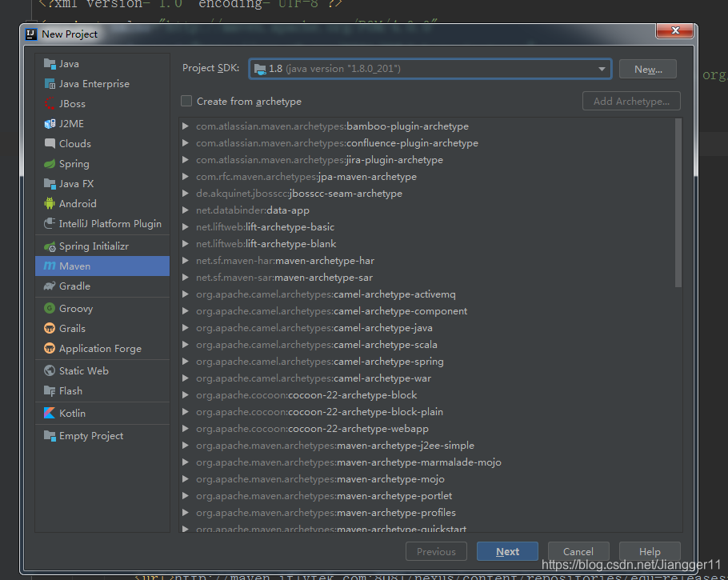The height and width of the screenshot is (580, 728).
Task: Select maven-archetype-har entry
Action: [x=285, y=261]
